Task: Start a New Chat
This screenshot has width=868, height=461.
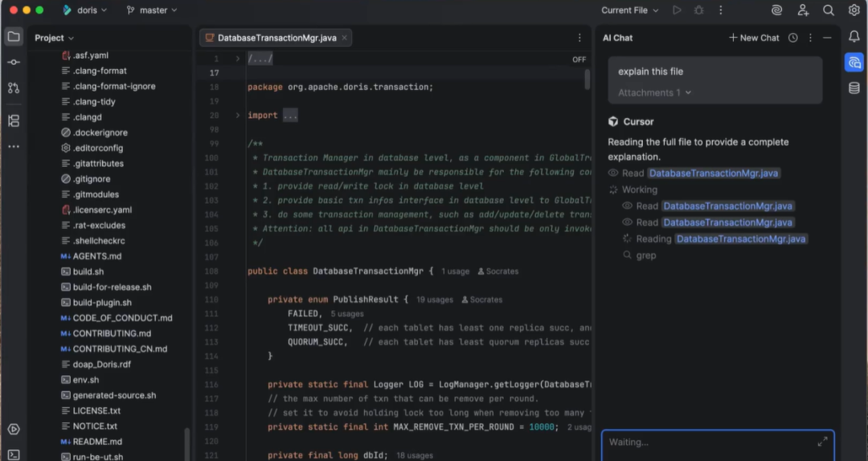Action: pyautogui.click(x=754, y=38)
